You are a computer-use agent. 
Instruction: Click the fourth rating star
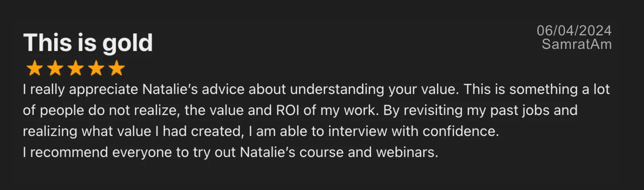pos(96,68)
